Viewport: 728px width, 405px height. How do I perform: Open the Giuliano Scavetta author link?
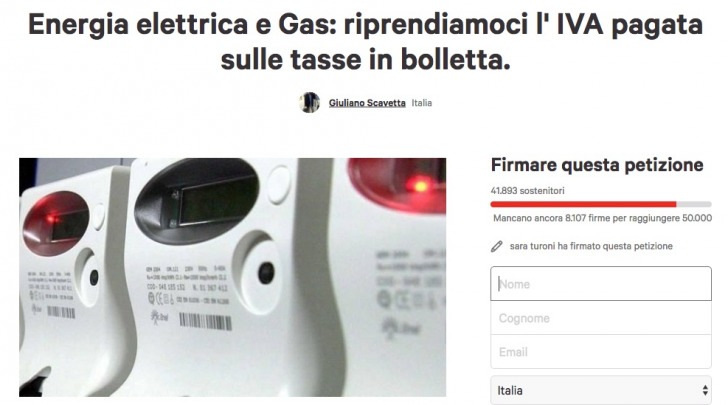pos(367,103)
